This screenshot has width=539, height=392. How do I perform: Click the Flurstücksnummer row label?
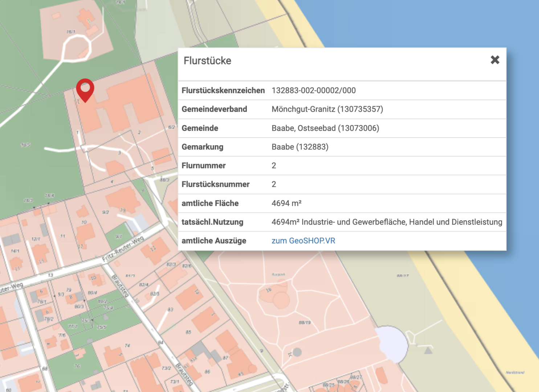216,184
